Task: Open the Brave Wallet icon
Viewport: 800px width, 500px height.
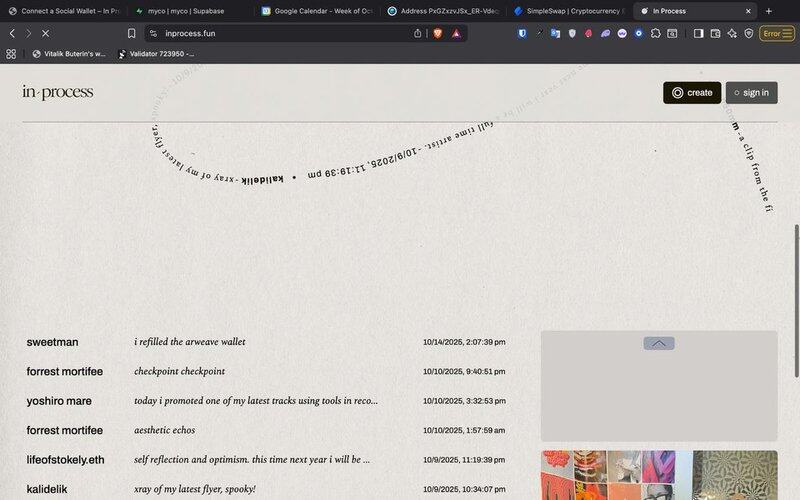Action: pyautogui.click(x=715, y=33)
